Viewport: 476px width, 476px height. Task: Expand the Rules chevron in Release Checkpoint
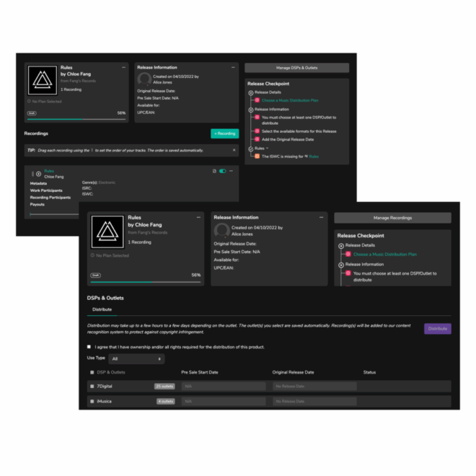tap(267, 148)
